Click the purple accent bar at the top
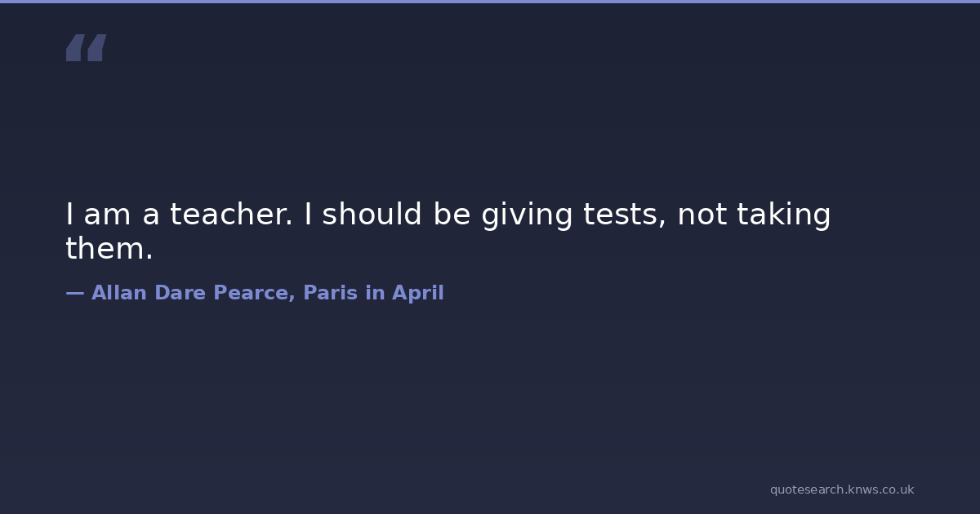This screenshot has width=980, height=514. pos(490,2)
